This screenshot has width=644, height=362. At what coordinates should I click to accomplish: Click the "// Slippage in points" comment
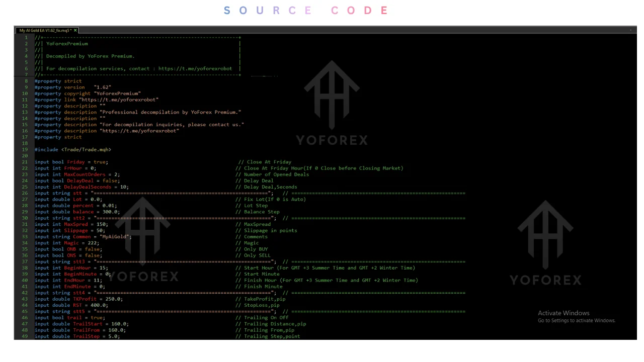[x=266, y=230]
